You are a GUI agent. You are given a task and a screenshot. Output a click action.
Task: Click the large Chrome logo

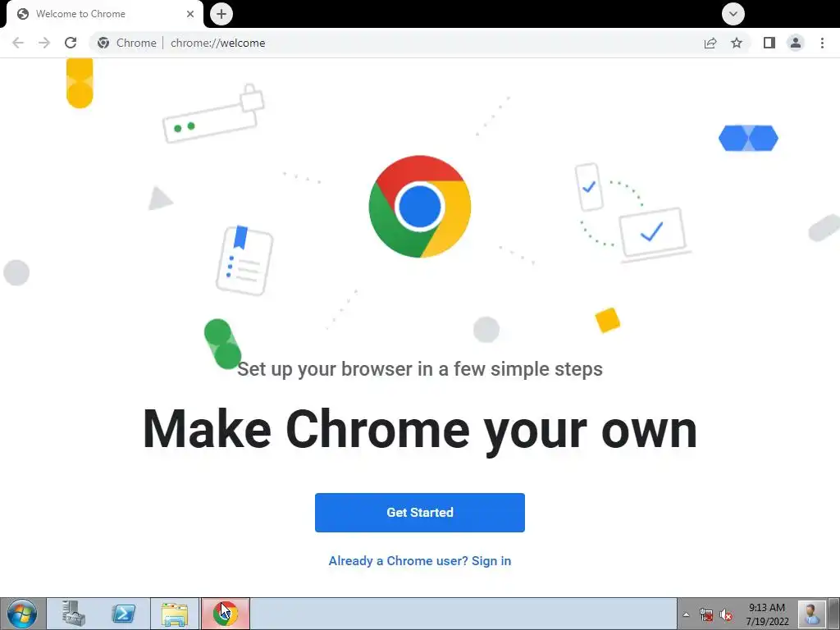pyautogui.click(x=420, y=207)
